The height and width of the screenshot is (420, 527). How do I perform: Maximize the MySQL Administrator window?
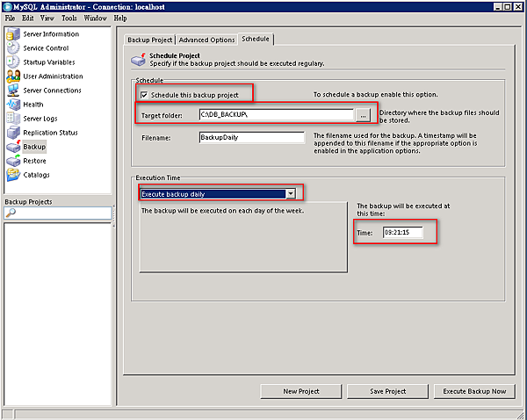click(x=508, y=7)
